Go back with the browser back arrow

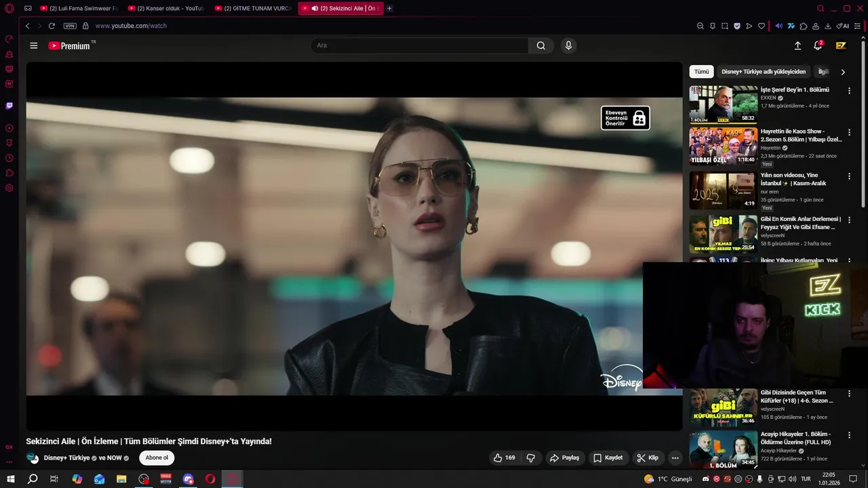tap(28, 26)
